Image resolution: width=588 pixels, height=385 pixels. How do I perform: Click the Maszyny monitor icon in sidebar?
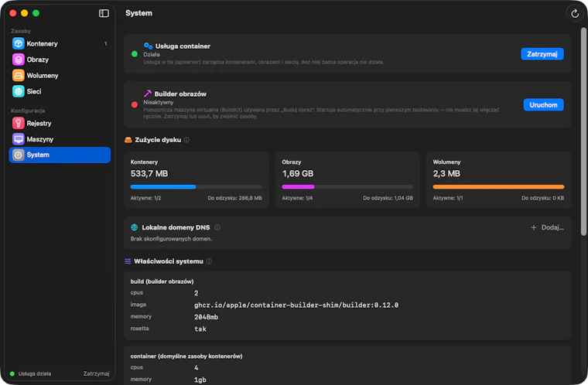pyautogui.click(x=19, y=139)
